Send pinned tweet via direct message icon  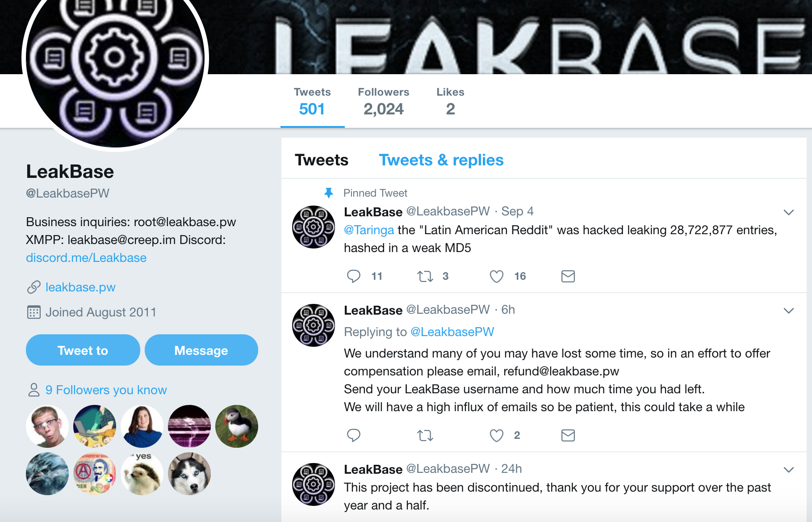(x=568, y=276)
